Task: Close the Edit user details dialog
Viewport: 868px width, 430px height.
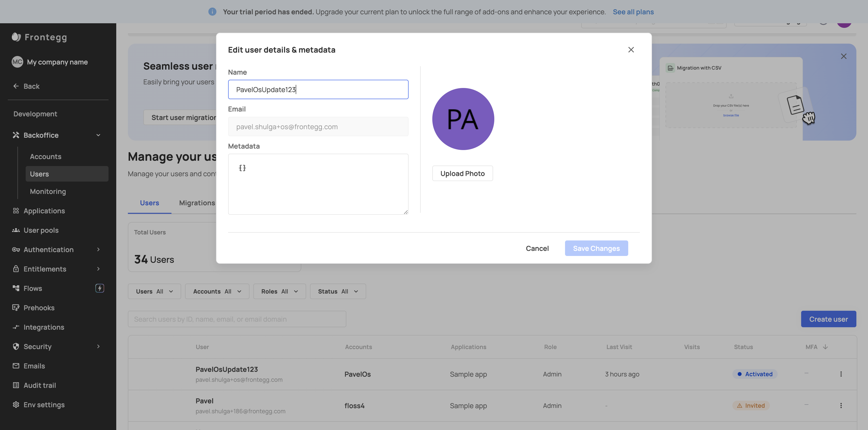Action: (631, 50)
